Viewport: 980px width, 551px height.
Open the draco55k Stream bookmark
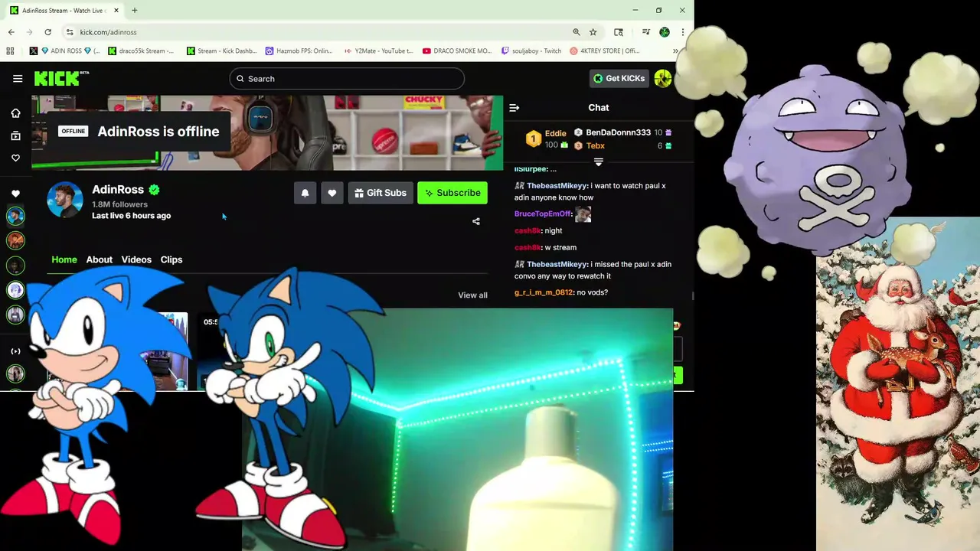coord(142,51)
